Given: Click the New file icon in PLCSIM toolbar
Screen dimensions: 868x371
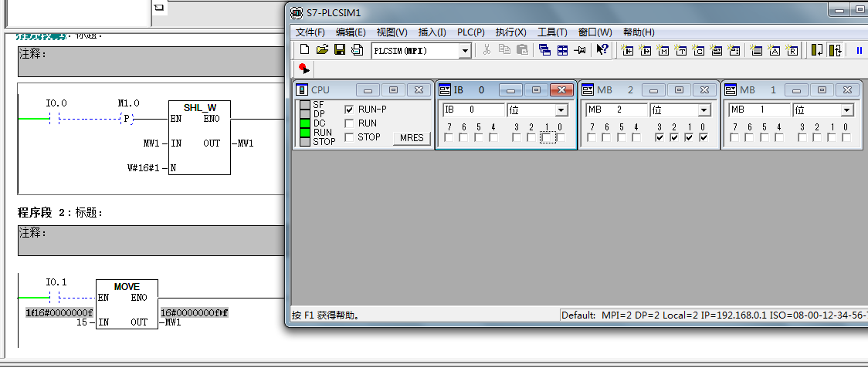Looking at the screenshot, I should tap(304, 50).
